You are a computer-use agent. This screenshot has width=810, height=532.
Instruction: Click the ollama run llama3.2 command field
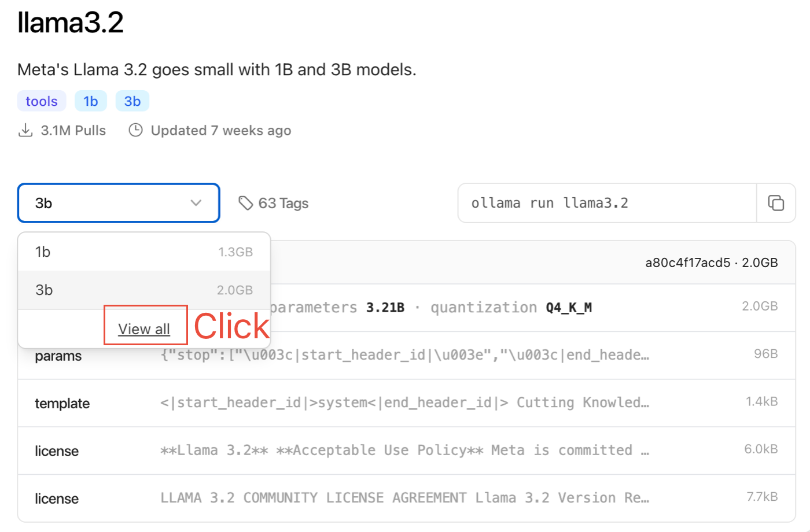(607, 203)
